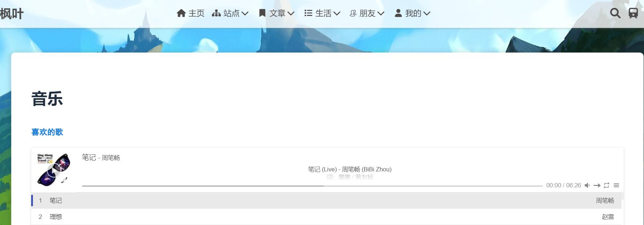The width and height of the screenshot is (644, 225).
Task: Click the list icon before 生活
Action: click(x=308, y=13)
